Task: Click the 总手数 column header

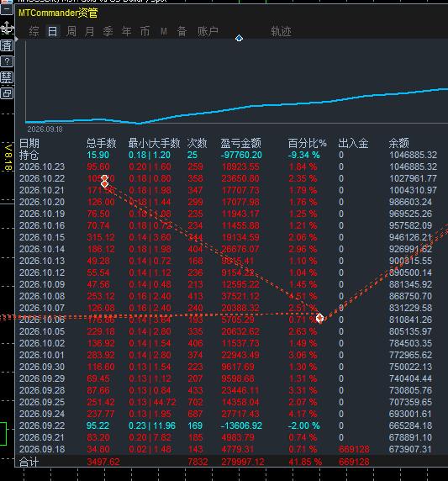Action: 101,143
